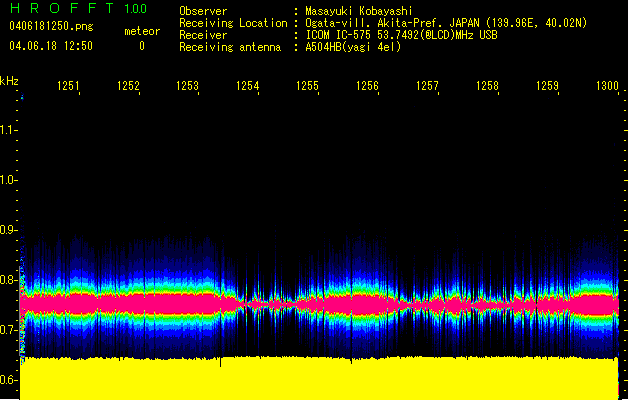Image resolution: width=629 pixels, height=400 pixels.
Task: Click the yellow band at spectrogram bottom
Action: 320,378
